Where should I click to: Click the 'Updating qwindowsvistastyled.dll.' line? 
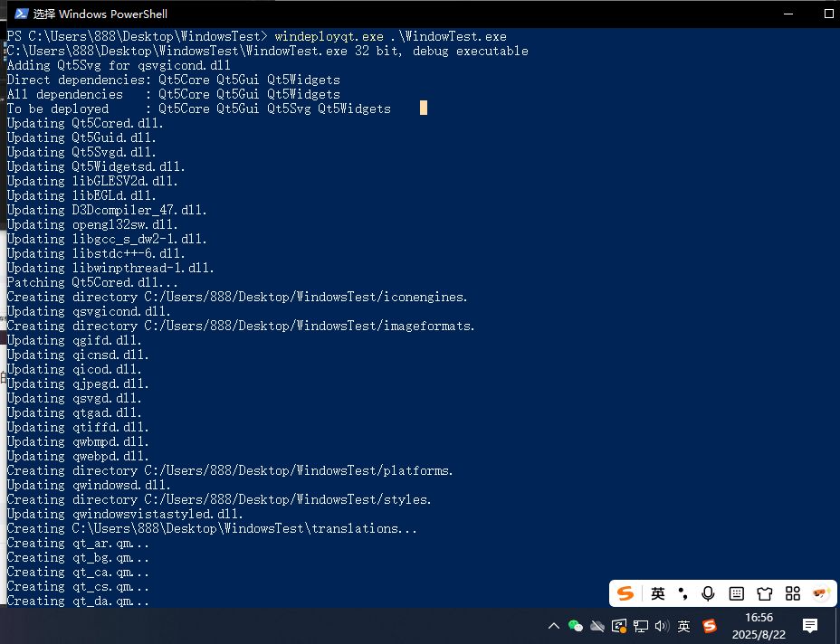click(x=125, y=514)
